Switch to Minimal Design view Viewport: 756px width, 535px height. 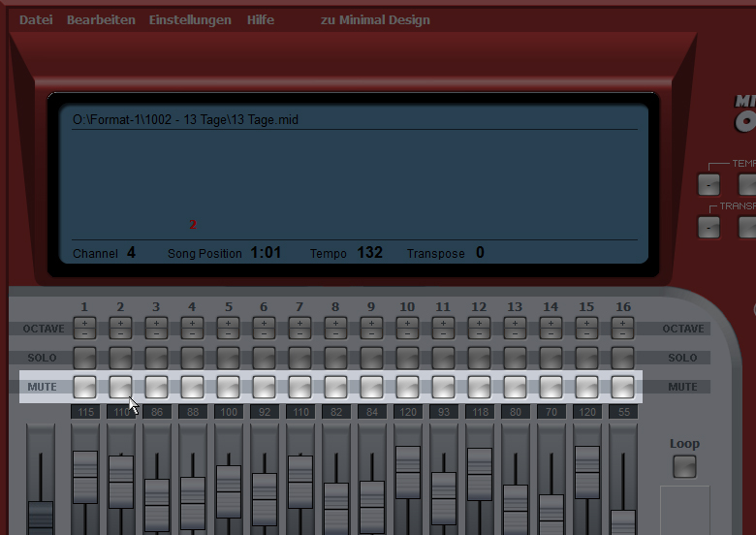click(x=375, y=19)
